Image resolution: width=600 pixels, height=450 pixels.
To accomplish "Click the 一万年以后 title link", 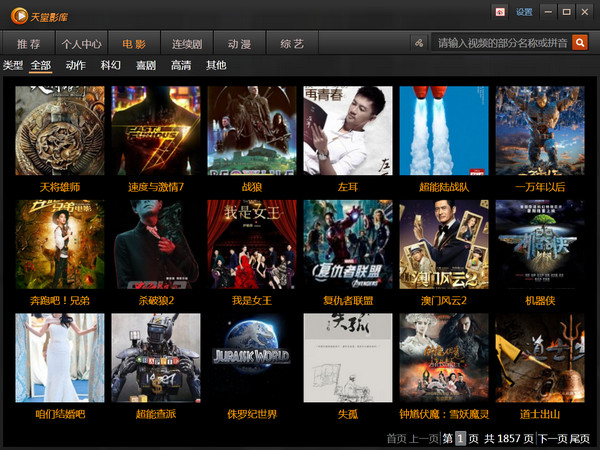I will (540, 187).
